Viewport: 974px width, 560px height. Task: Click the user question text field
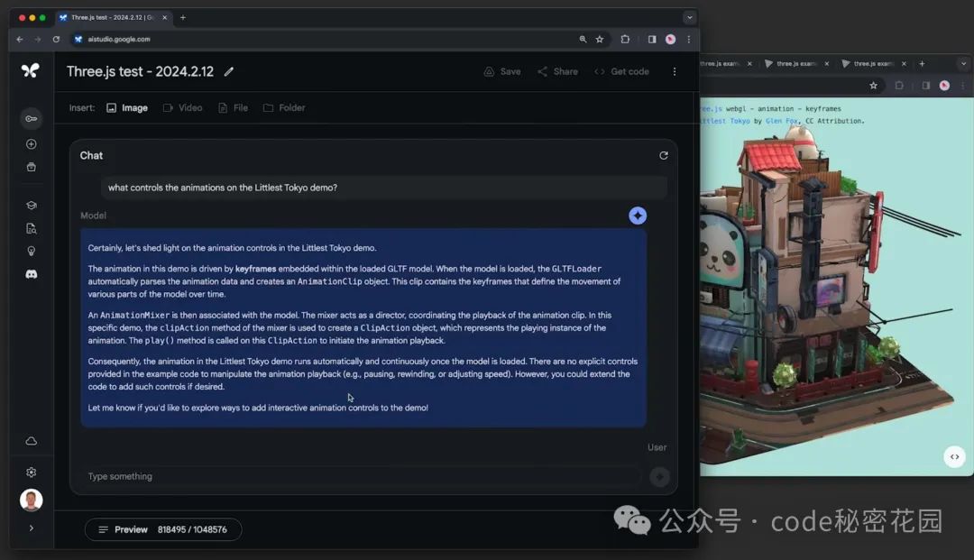pos(384,188)
